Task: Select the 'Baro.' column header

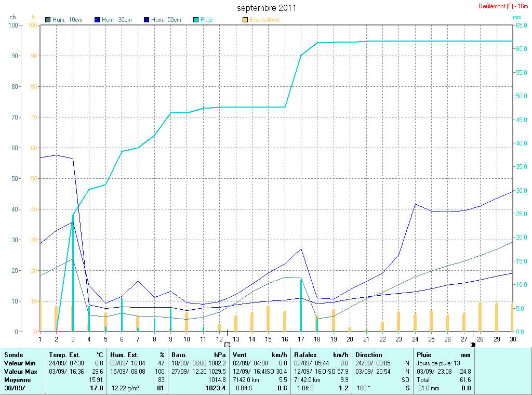Action: [x=179, y=355]
